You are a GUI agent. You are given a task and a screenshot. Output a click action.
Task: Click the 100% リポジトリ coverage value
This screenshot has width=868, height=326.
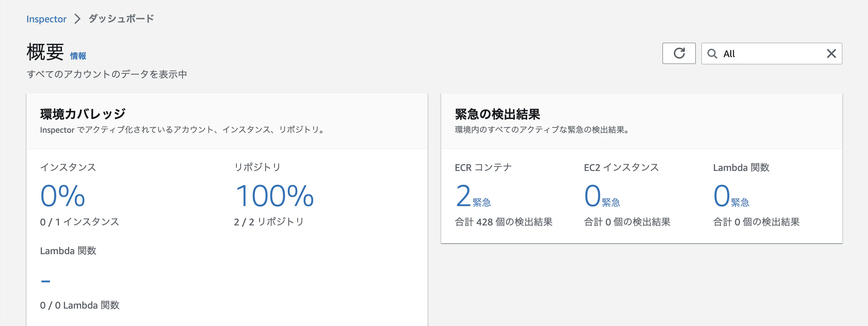[275, 196]
